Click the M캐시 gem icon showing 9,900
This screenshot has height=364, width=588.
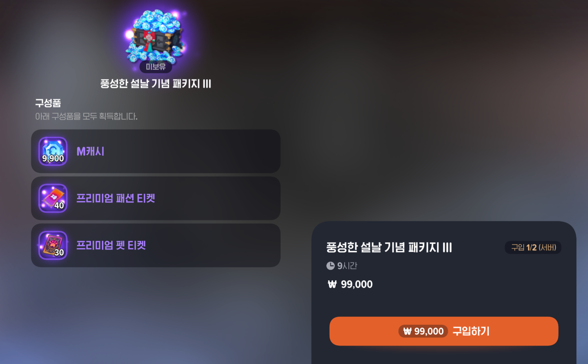coord(53,151)
